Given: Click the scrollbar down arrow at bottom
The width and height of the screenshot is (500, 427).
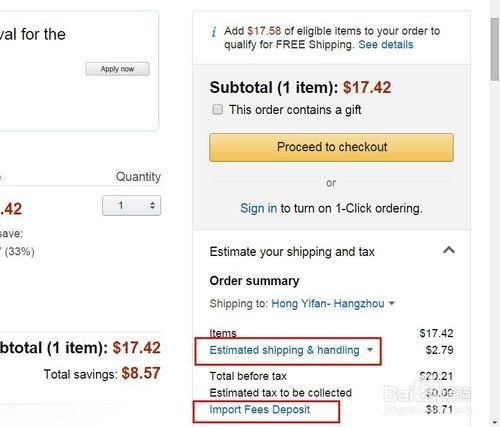Looking at the screenshot, I should [x=495, y=422].
